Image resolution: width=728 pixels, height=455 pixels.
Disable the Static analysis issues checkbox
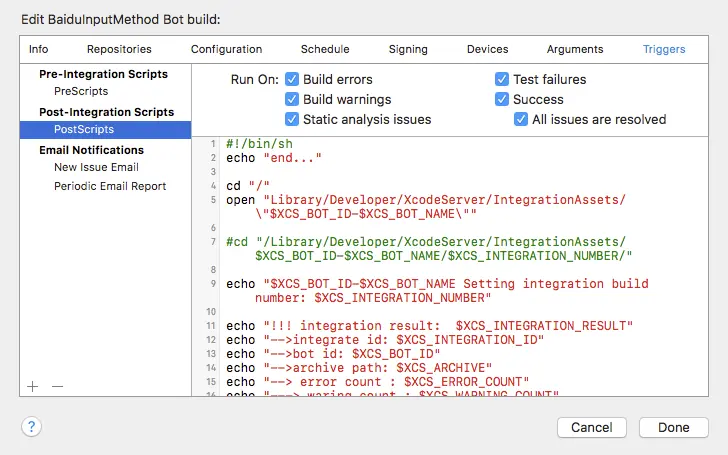292,119
